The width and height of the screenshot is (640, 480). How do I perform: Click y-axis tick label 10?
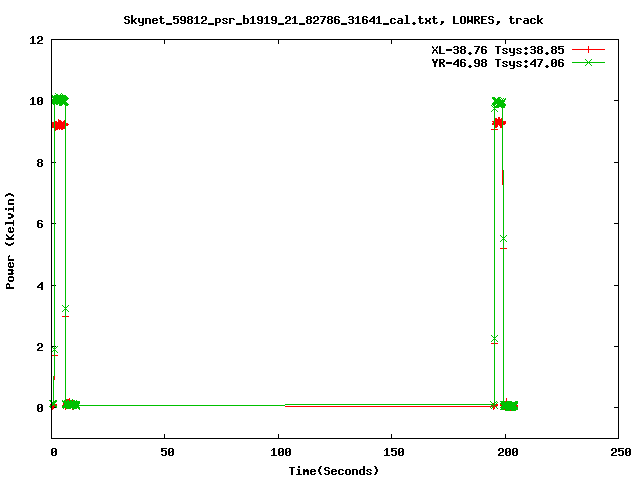(x=36, y=101)
